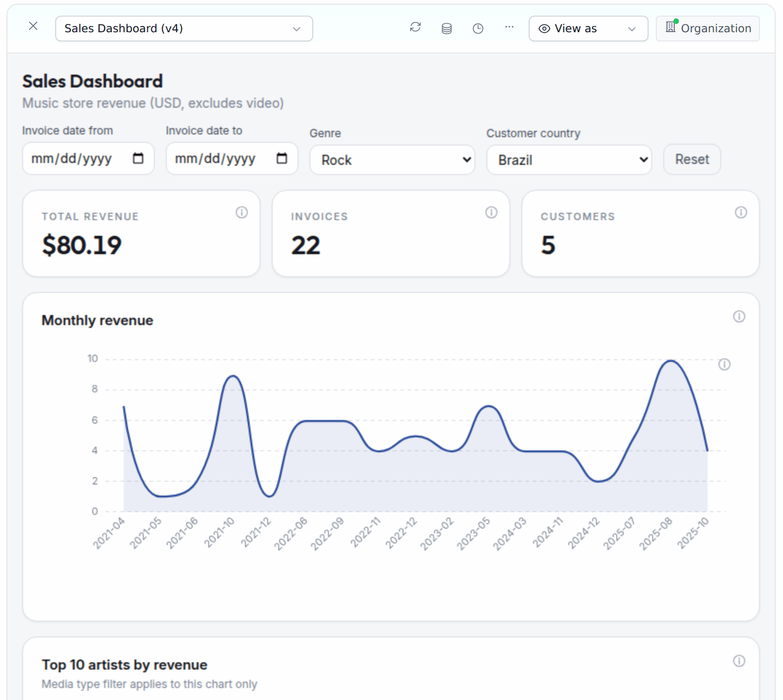This screenshot has height=700, width=783.
Task: Focus the Invoice date to field
Action: tap(232, 158)
